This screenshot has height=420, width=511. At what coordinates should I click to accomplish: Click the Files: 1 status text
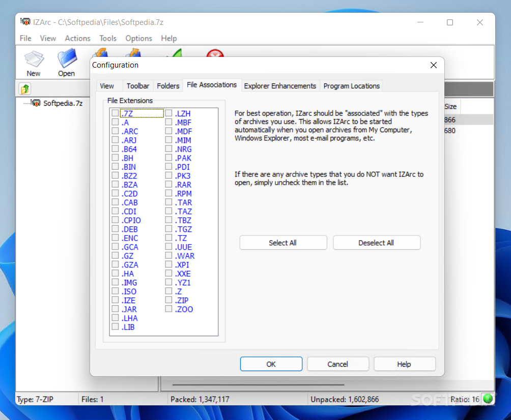93,399
